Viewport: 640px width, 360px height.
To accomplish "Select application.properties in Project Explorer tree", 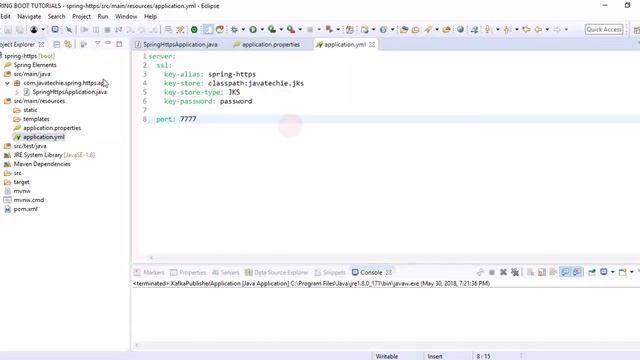I will click(52, 128).
